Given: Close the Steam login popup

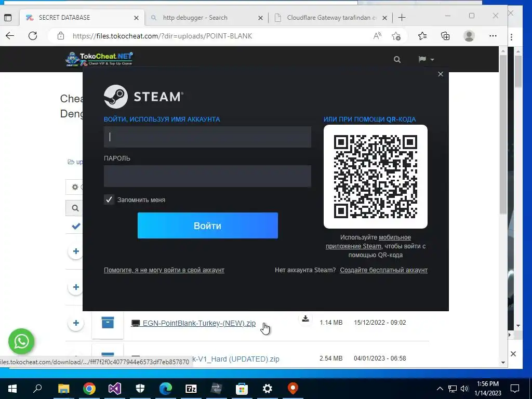Looking at the screenshot, I should (441, 74).
